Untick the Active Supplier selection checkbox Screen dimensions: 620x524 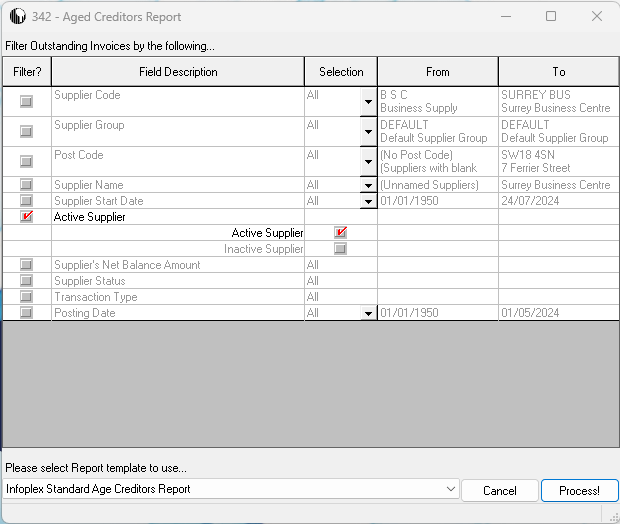[x=341, y=233]
